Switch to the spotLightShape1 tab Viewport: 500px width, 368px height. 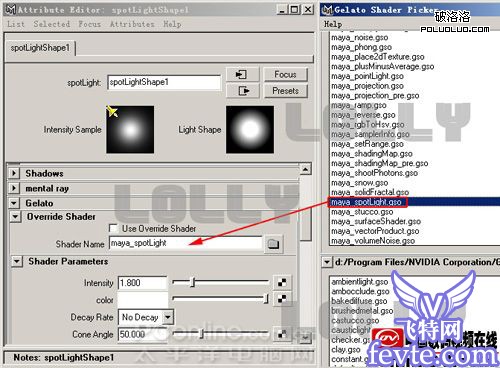click(40, 48)
